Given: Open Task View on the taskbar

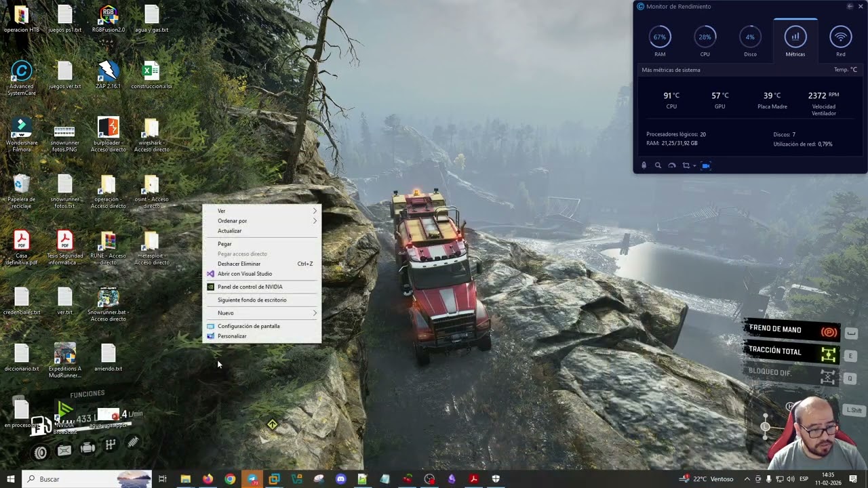Looking at the screenshot, I should (x=163, y=479).
